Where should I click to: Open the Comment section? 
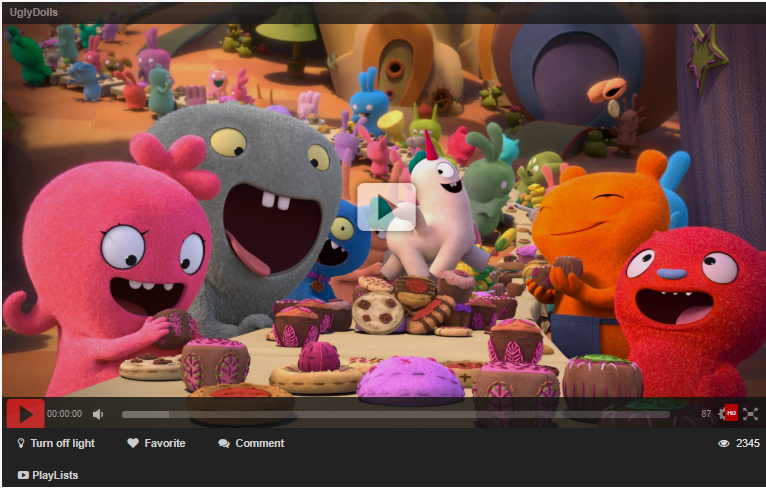[x=252, y=443]
